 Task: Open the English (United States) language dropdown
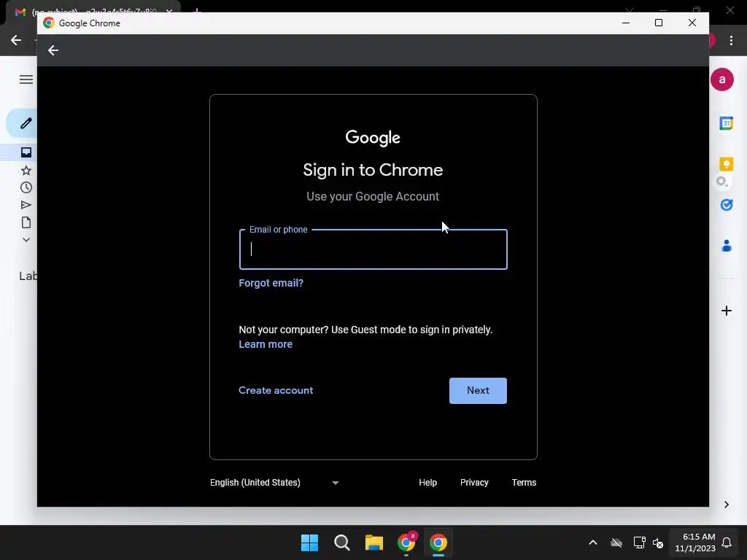tap(274, 483)
